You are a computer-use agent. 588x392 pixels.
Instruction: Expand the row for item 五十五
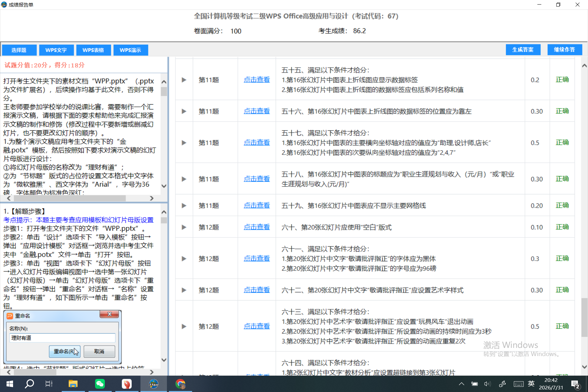click(x=184, y=80)
